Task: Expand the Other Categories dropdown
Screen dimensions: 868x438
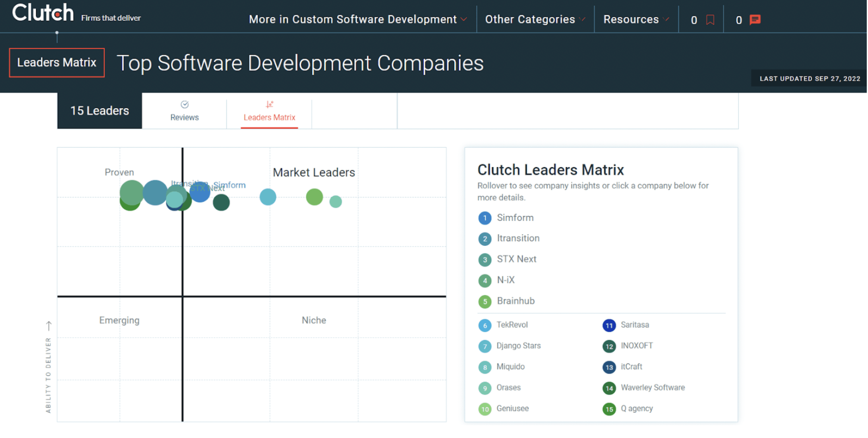Action: coord(535,19)
